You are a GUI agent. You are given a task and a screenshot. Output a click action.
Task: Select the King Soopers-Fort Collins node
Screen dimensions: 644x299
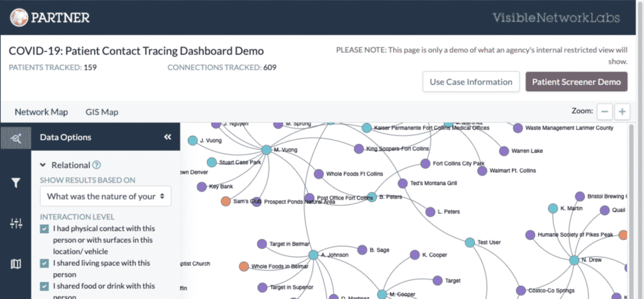point(358,149)
